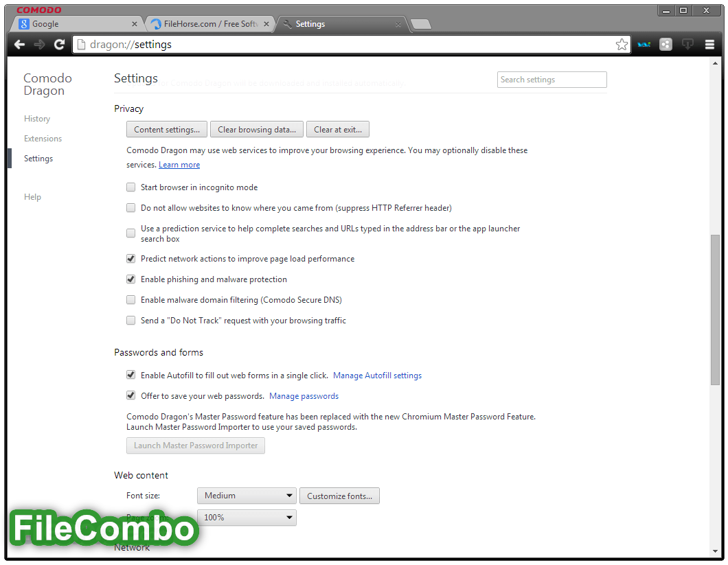Open Help in the sidebar
Image resolution: width=728 pixels, height=565 pixels.
32,197
